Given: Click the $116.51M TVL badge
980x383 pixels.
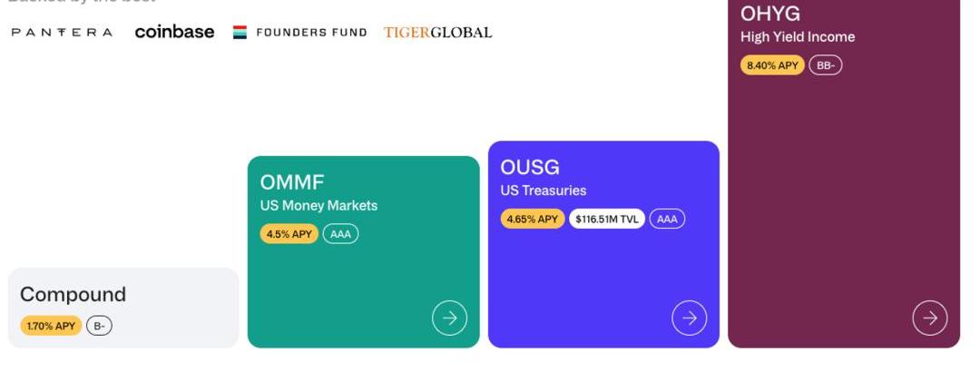Looking at the screenshot, I should click(x=606, y=219).
